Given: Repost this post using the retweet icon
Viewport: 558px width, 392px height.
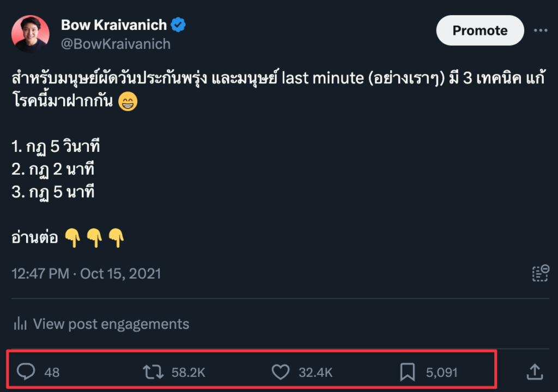Looking at the screenshot, I should pyautogui.click(x=153, y=372).
